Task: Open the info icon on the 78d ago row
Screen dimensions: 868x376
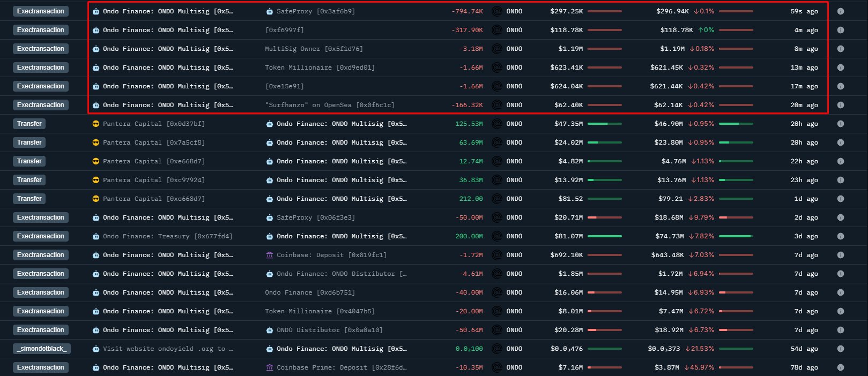Action: [840, 367]
